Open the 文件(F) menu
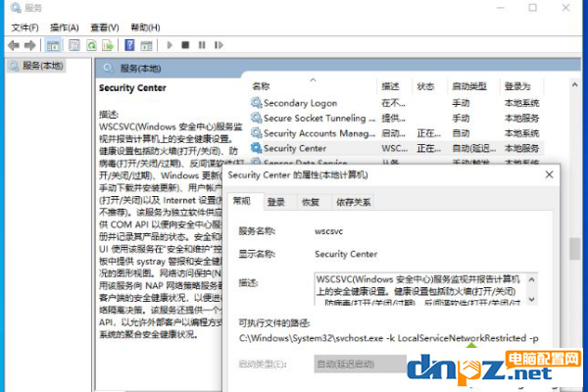The width and height of the screenshot is (588, 392). pos(24,27)
